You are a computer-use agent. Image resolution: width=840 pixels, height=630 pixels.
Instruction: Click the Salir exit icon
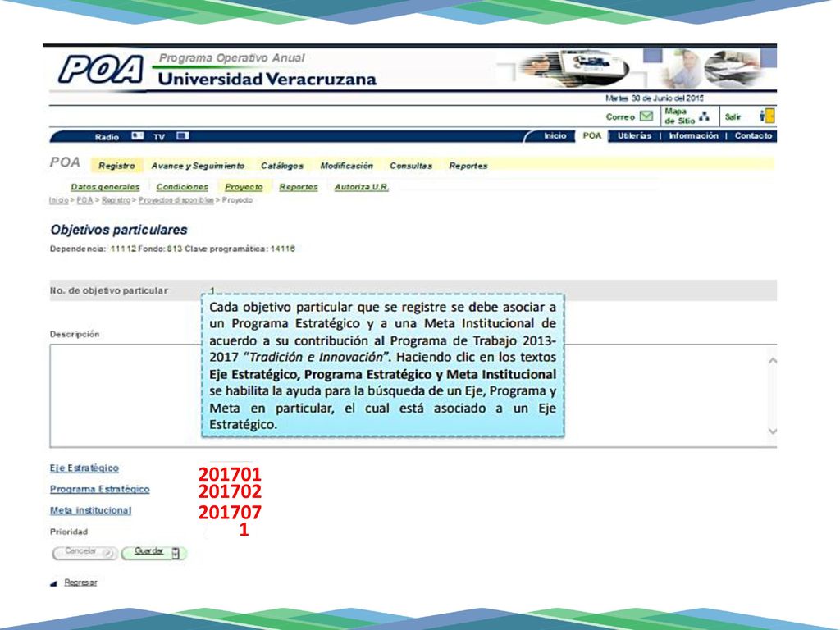pos(767,116)
